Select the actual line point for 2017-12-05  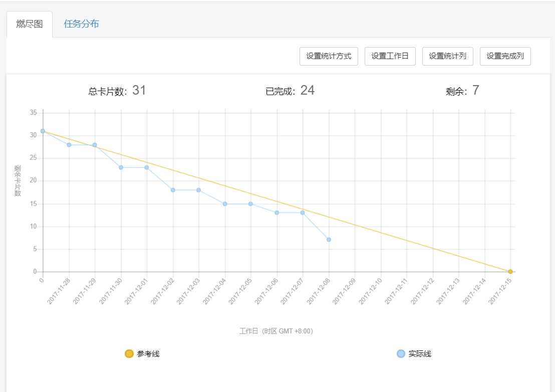pos(250,204)
